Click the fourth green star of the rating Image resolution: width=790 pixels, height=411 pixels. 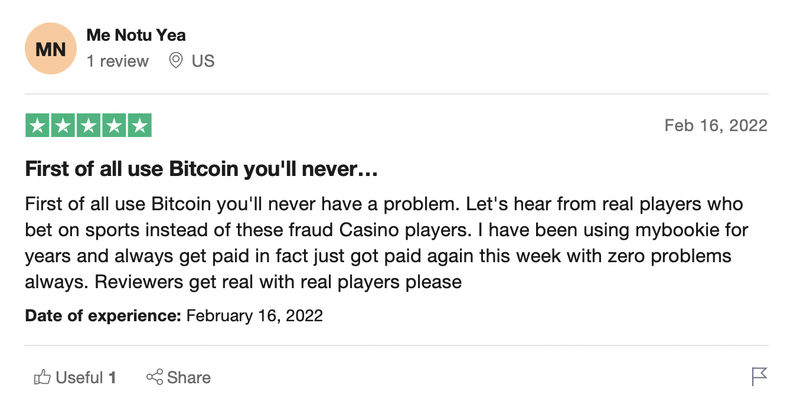pos(114,126)
